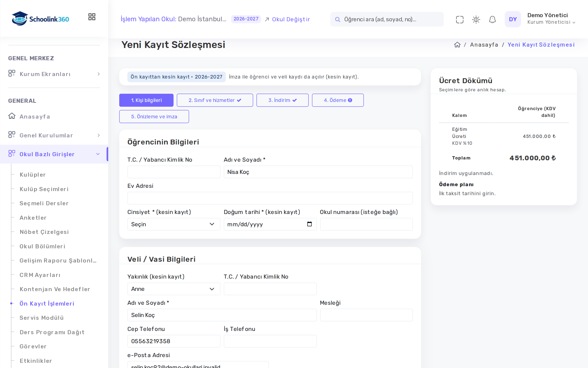Viewport: 588px width, 368px height.
Task: Open CRM Ayarları sidebar item
Action: [40, 275]
